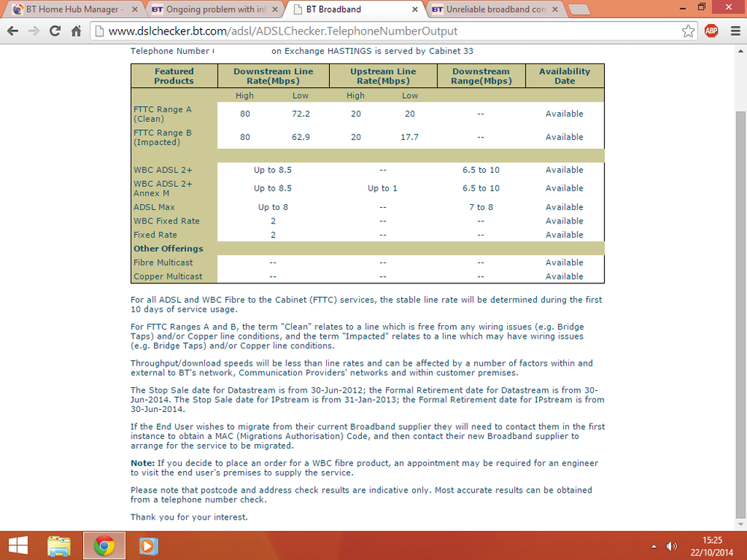Click the 72.2 downstream low value
The width and height of the screenshot is (747, 560).
coord(301,114)
